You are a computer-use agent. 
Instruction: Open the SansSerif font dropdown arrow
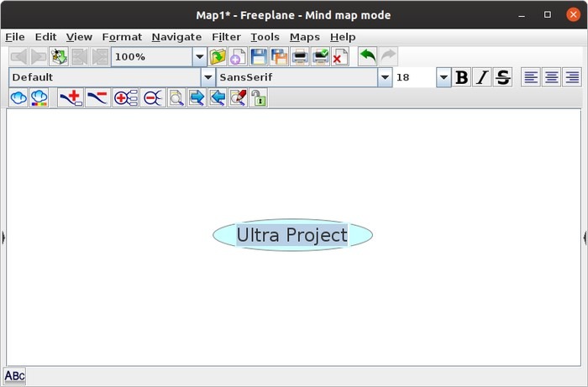(385, 77)
